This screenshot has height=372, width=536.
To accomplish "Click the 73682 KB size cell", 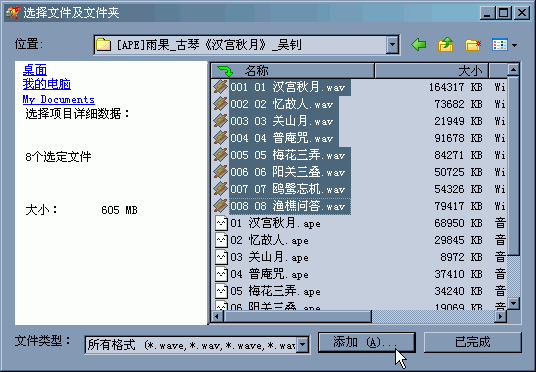I will (x=458, y=104).
